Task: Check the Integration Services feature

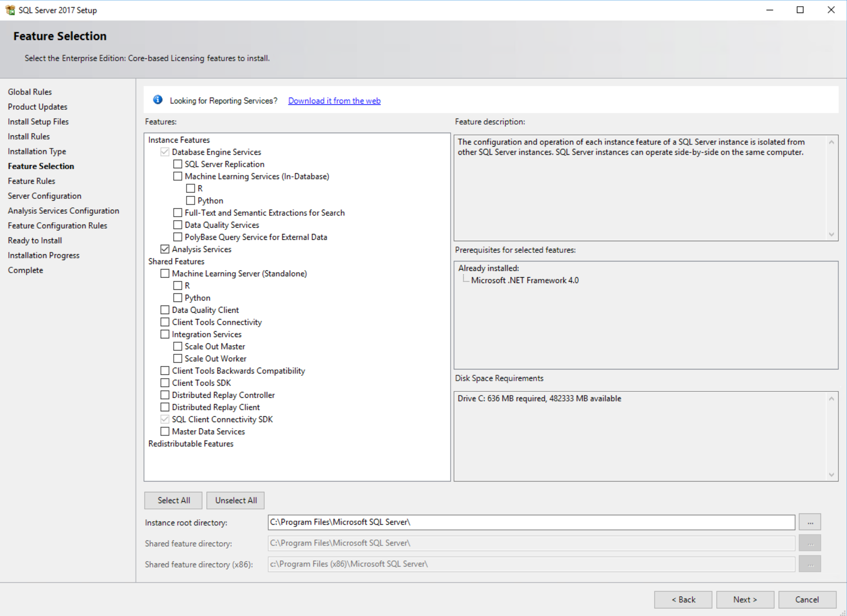Action: click(x=165, y=334)
